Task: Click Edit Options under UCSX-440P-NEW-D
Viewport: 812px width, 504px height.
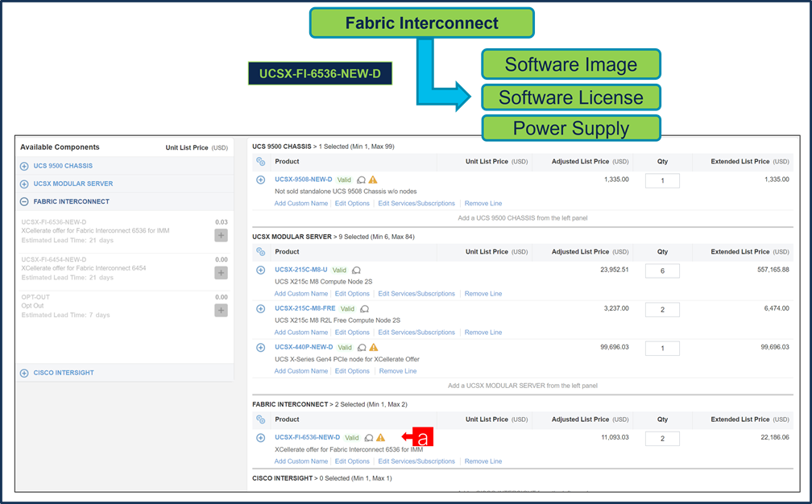Action: coord(352,371)
